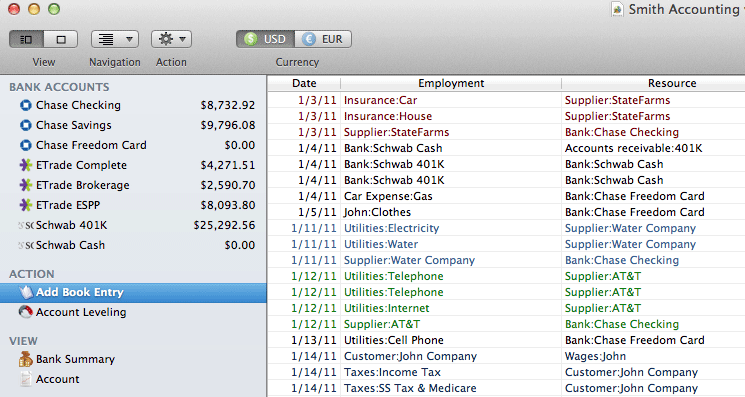
Task: Select the Utilities:Electricity entry
Action: pos(392,228)
